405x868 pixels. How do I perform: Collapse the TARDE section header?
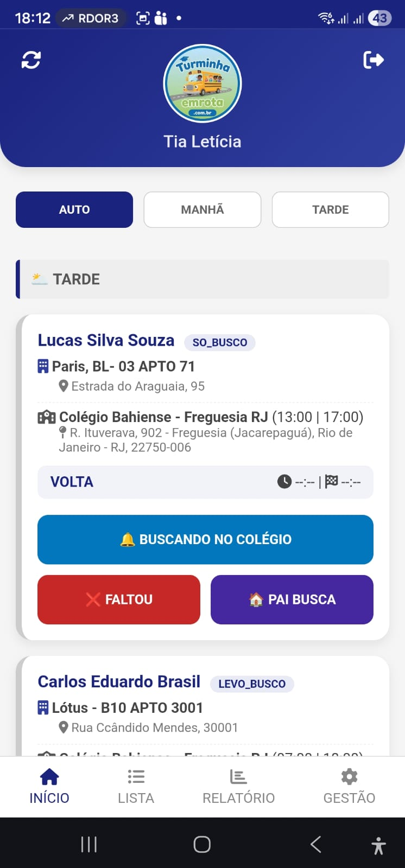202,279
